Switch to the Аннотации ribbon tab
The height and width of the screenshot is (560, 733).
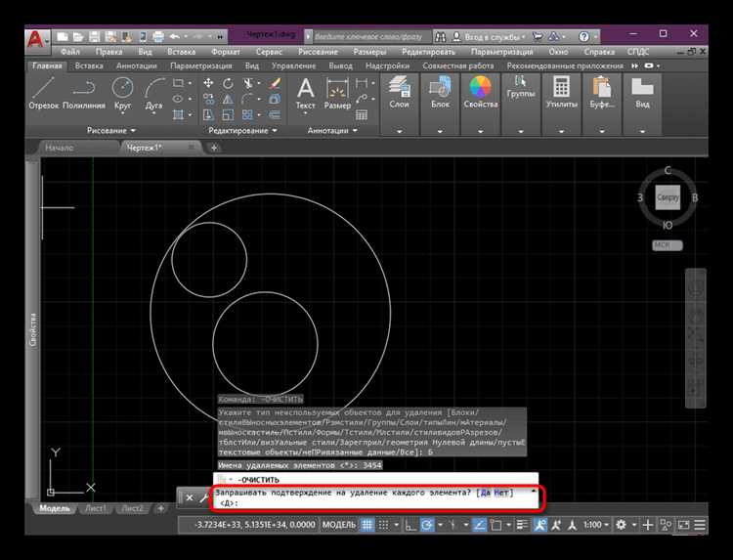click(136, 66)
